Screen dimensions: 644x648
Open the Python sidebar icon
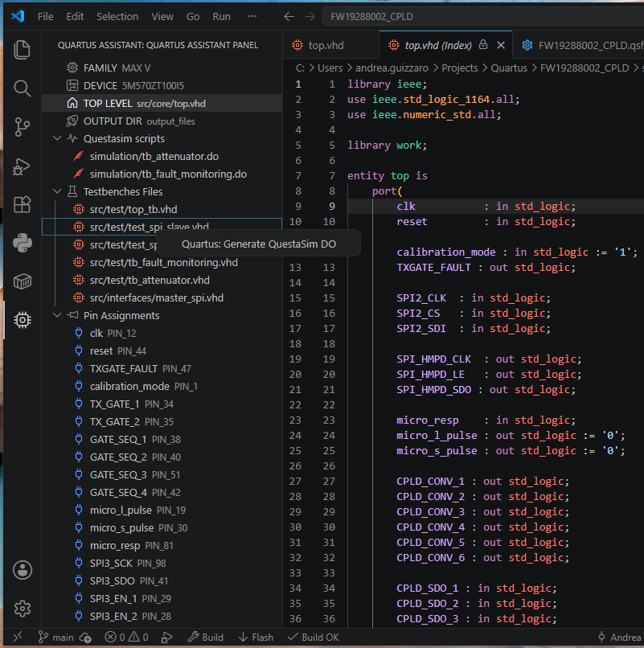click(22, 243)
